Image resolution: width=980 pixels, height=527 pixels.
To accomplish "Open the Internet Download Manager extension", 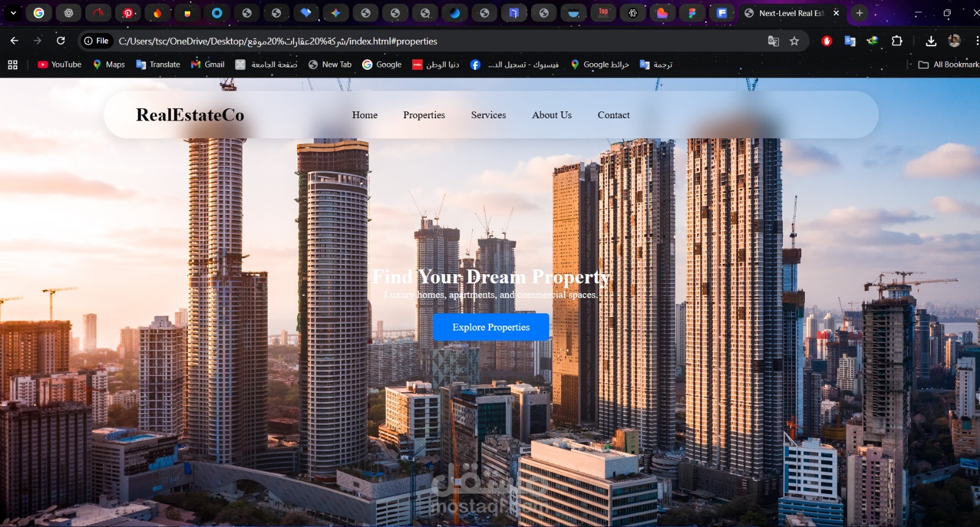I will click(873, 41).
